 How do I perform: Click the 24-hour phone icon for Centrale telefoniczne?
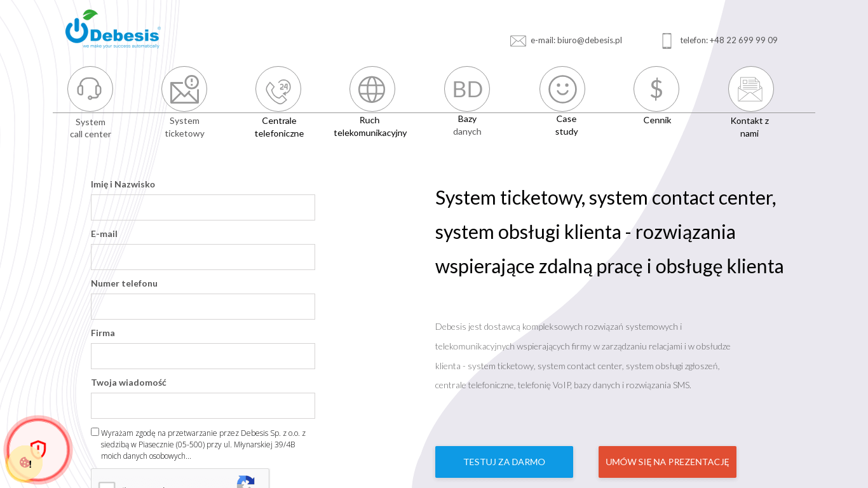click(278, 89)
